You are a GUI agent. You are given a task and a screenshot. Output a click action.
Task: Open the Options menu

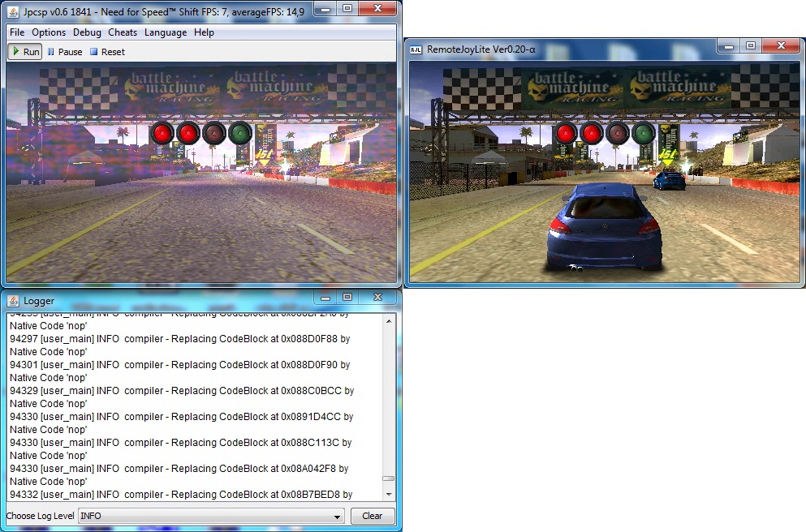[x=49, y=32]
